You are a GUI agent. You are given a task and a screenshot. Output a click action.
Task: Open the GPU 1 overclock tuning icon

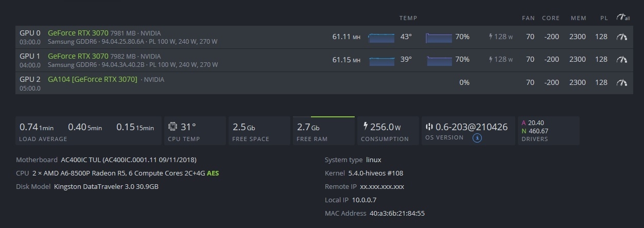(x=622, y=60)
